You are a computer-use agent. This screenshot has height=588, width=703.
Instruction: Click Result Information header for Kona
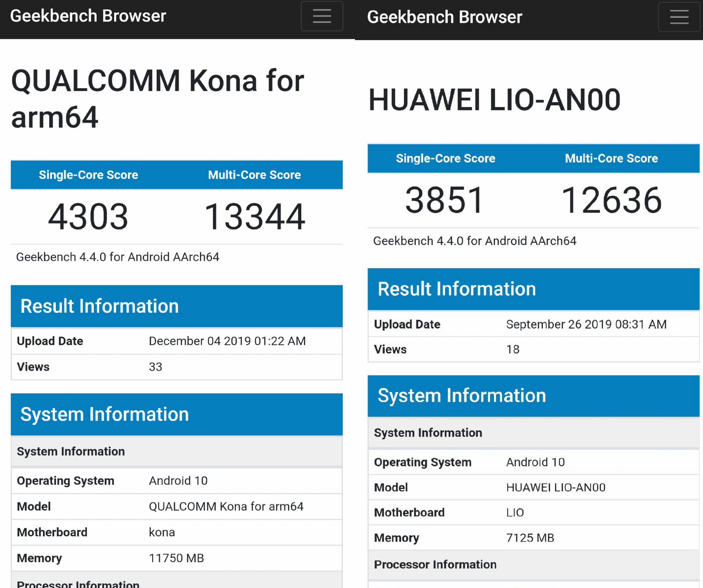coord(99,306)
